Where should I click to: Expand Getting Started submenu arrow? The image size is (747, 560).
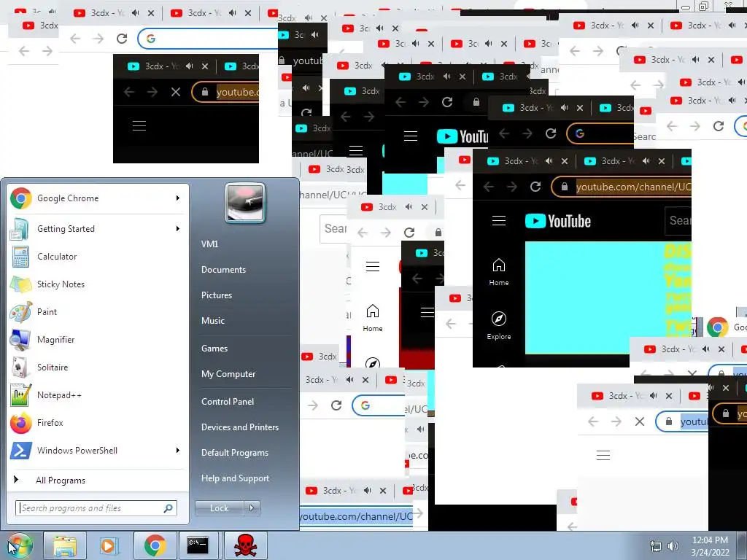pos(178,229)
